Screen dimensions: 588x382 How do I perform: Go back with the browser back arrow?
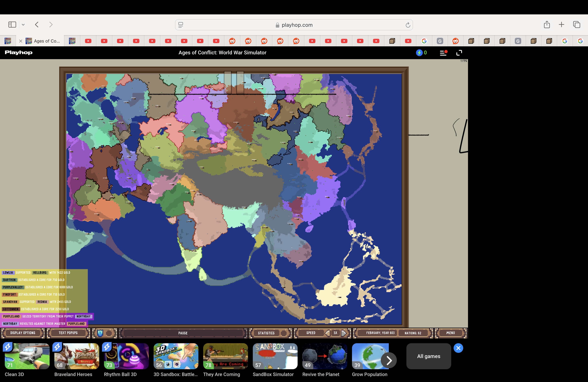pos(37,24)
